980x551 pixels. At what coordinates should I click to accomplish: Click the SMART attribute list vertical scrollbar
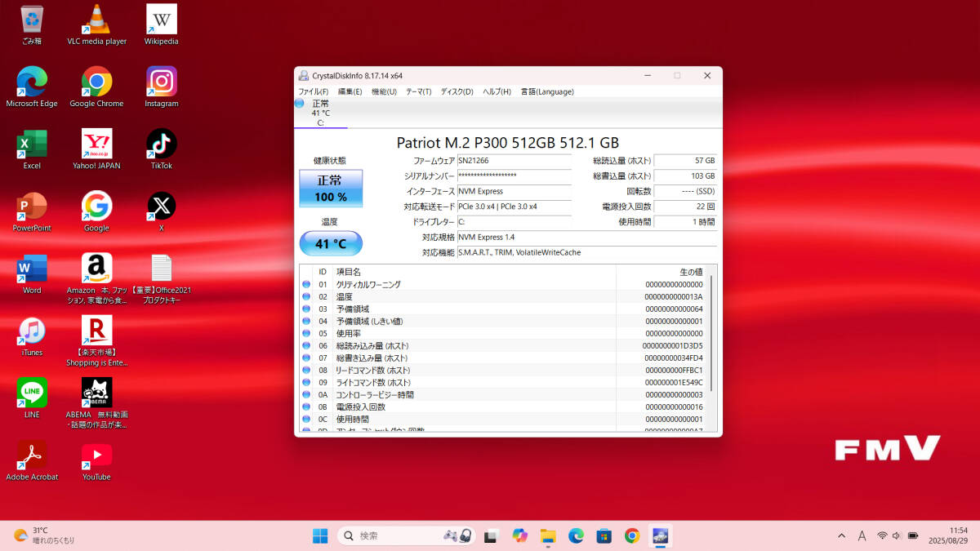[712, 333]
